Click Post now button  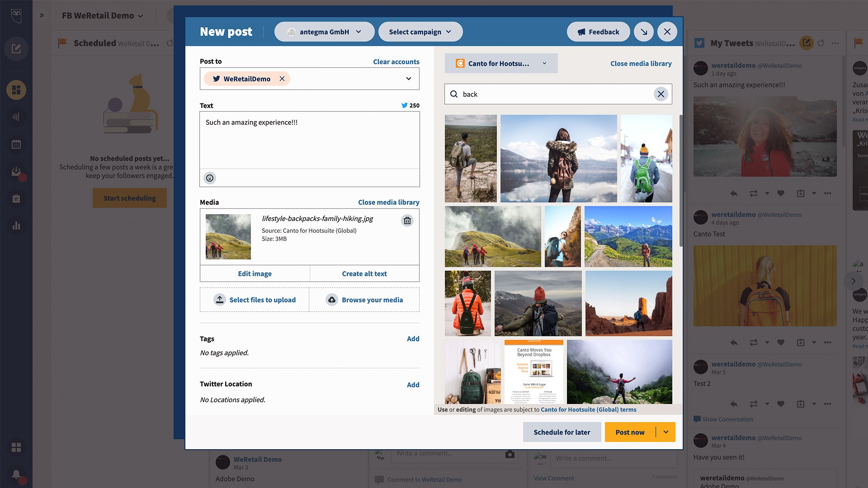pyautogui.click(x=630, y=432)
